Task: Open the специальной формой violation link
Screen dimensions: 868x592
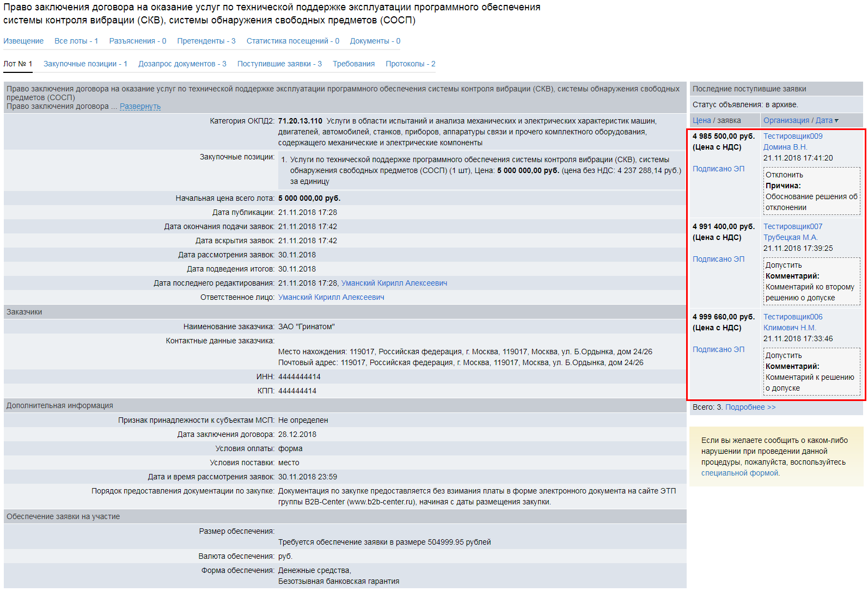Action: point(739,473)
